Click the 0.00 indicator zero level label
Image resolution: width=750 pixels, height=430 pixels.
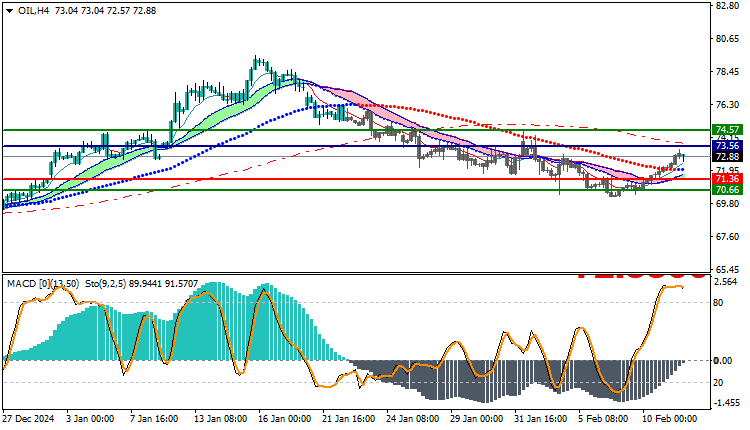tap(723, 361)
